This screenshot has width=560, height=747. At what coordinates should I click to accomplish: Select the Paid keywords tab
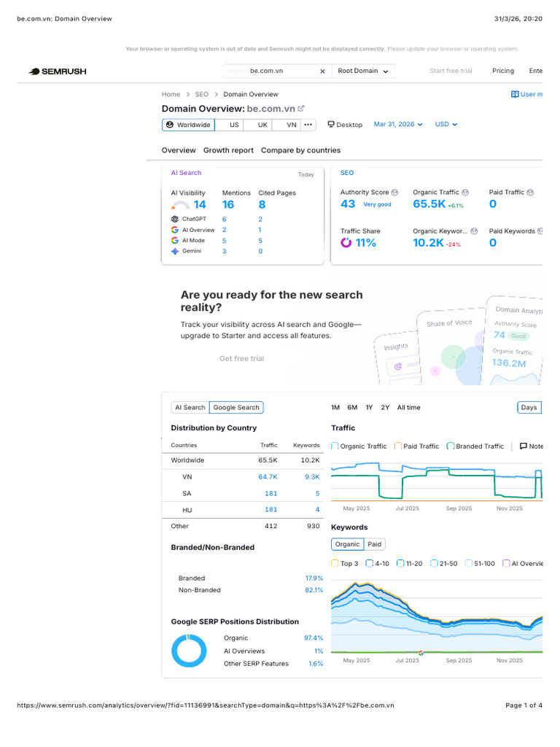coord(374,544)
